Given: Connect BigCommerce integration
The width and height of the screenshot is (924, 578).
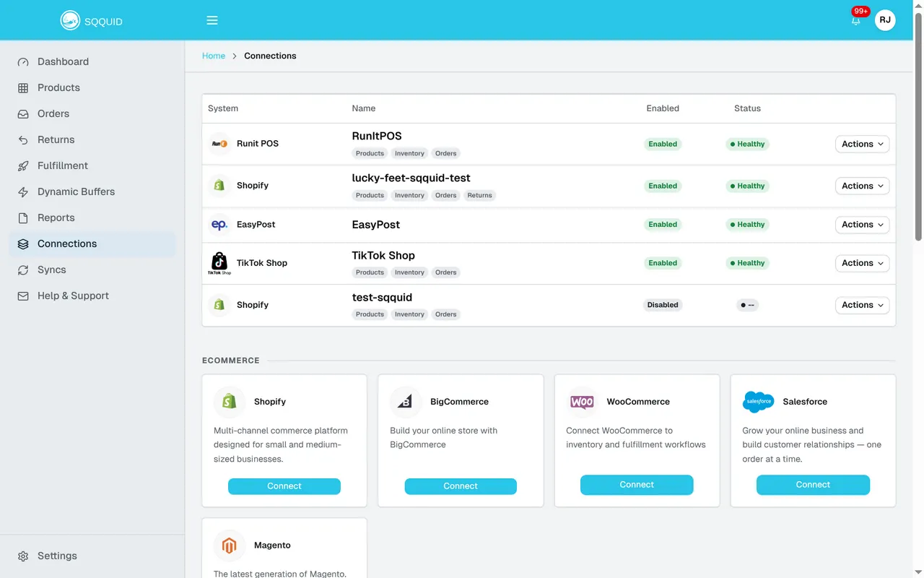Looking at the screenshot, I should [x=461, y=486].
